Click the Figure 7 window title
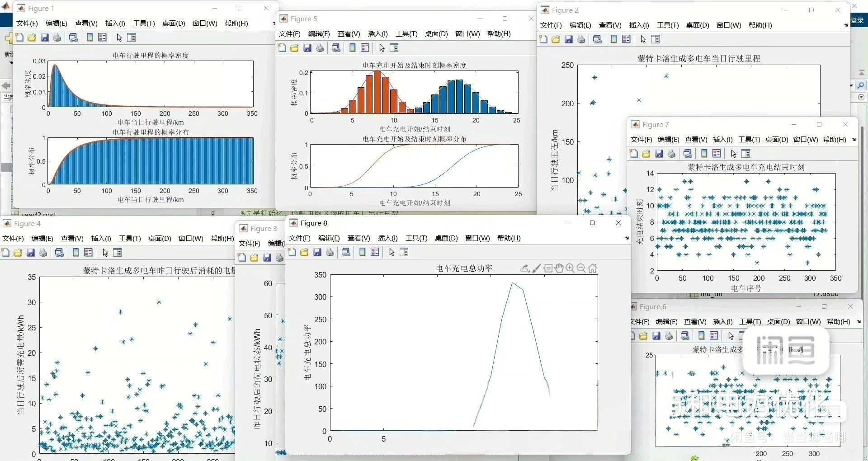Viewport: 868px width, 461px height. [656, 125]
